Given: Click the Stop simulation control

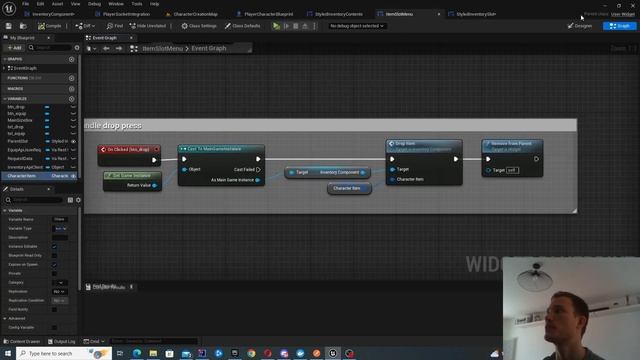Looking at the screenshot, I should (x=296, y=26).
